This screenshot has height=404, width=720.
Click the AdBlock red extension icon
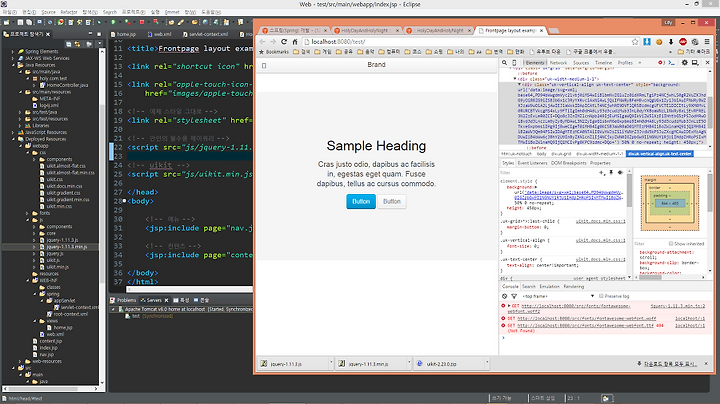[x=683, y=42]
